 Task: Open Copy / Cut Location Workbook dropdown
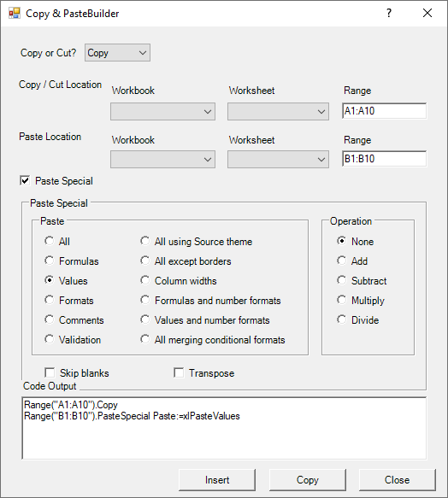162,112
